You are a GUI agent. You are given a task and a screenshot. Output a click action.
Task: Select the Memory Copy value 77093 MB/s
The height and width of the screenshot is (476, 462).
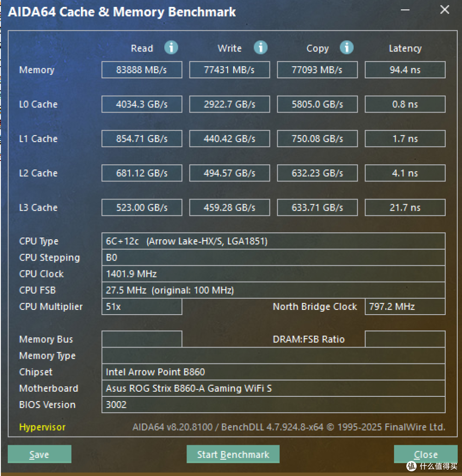(317, 70)
